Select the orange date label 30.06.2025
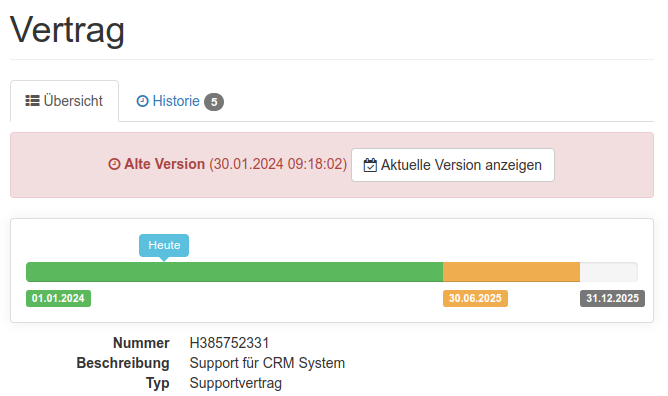 pyautogui.click(x=475, y=298)
